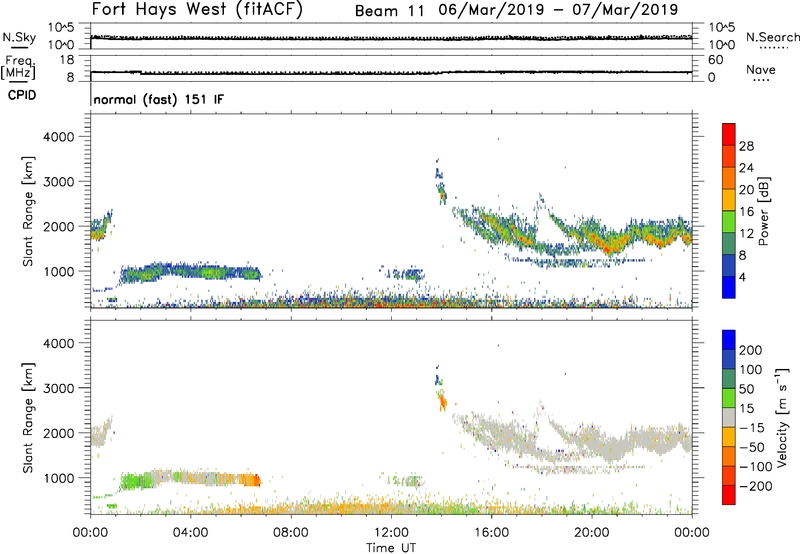The image size is (800, 554).
Task: Select the 'normal (fast) 151 IF' mode text
Action: pyautogui.click(x=159, y=99)
